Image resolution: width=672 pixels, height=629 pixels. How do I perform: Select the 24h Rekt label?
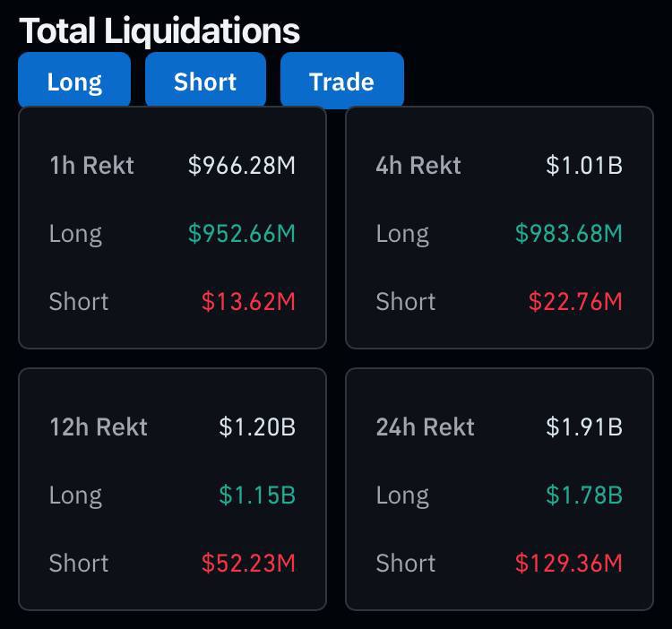coord(426,427)
